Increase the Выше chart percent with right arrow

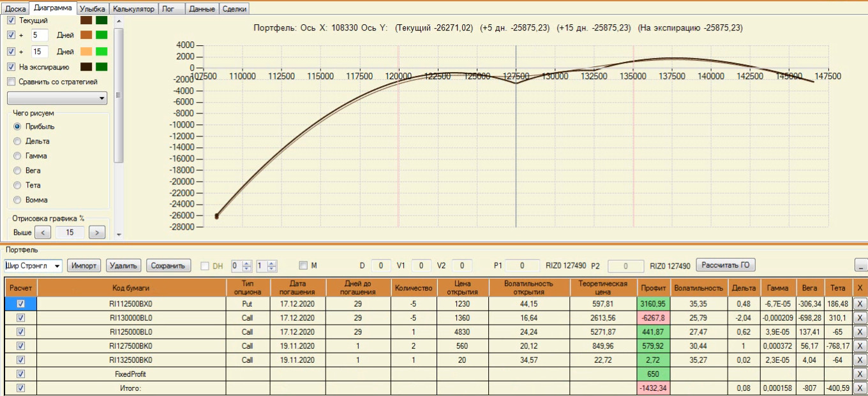pos(97,233)
